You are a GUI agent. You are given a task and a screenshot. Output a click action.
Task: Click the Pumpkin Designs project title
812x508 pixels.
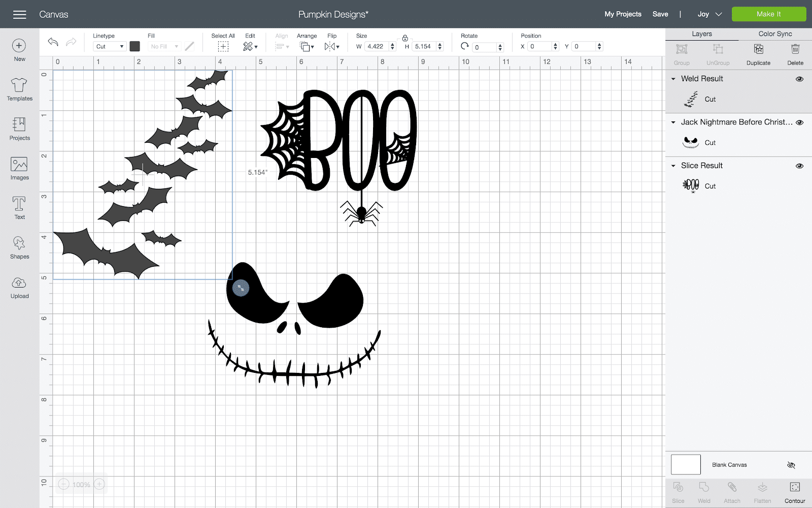pyautogui.click(x=333, y=14)
